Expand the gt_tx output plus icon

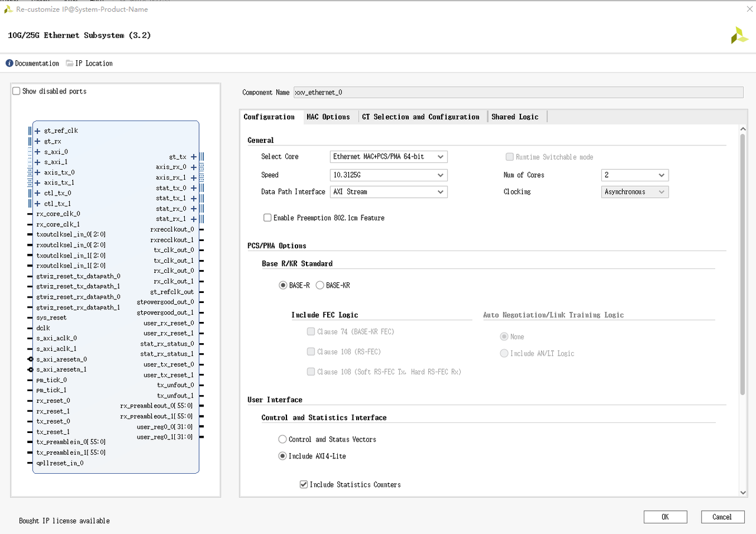click(x=193, y=157)
